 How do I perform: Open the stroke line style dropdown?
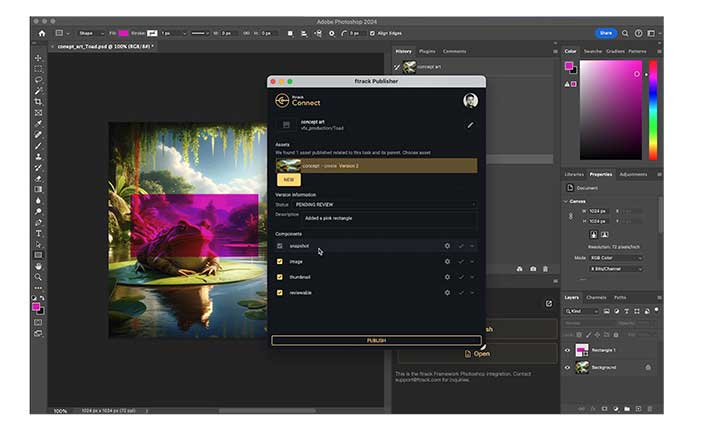click(x=200, y=33)
